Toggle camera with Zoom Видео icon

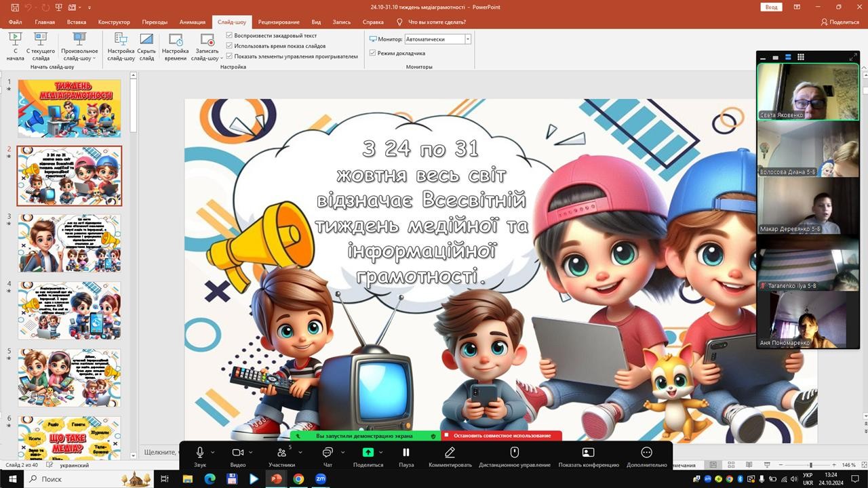pyautogui.click(x=237, y=452)
